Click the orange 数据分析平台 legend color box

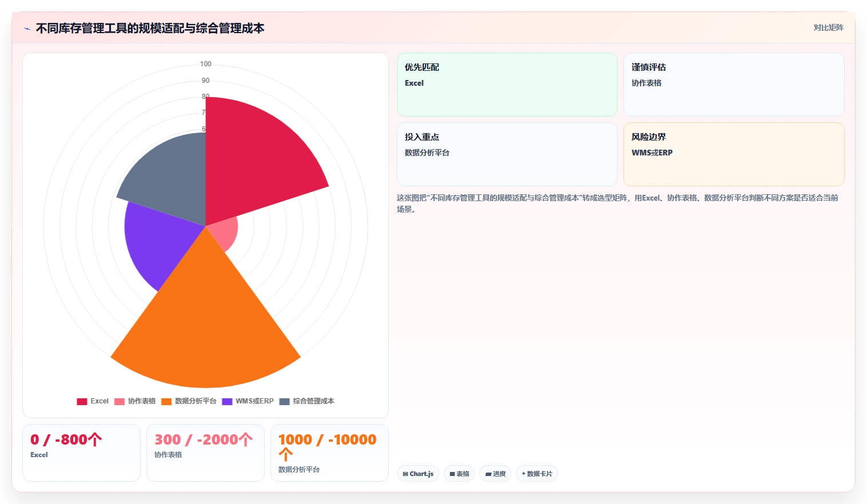166,401
